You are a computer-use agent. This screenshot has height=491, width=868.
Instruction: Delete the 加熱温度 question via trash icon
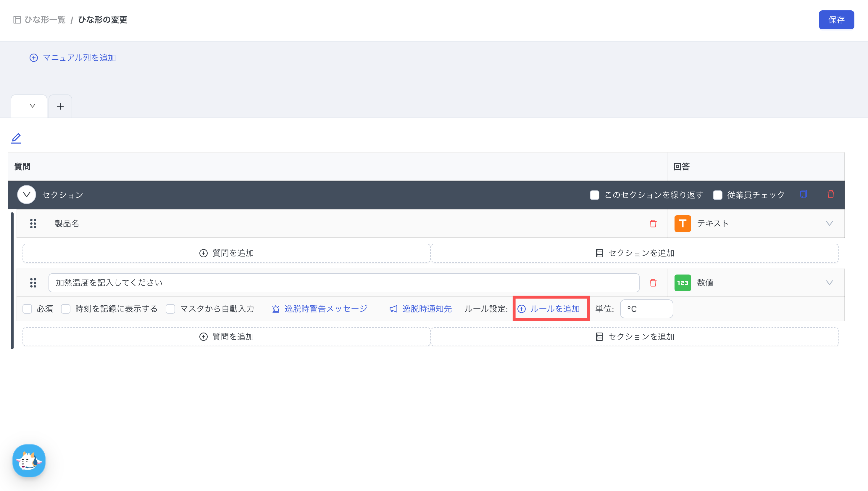click(653, 283)
